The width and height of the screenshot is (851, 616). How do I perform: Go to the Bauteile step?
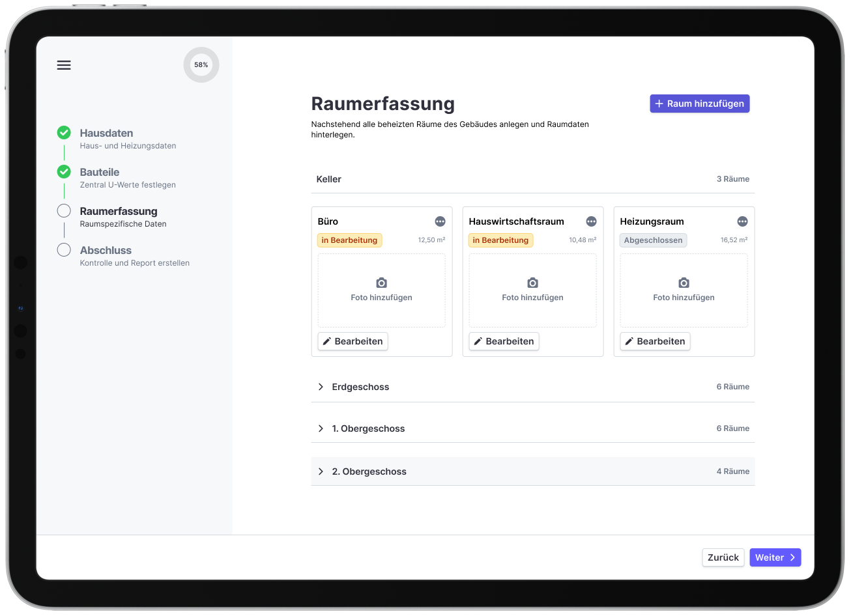tap(100, 172)
